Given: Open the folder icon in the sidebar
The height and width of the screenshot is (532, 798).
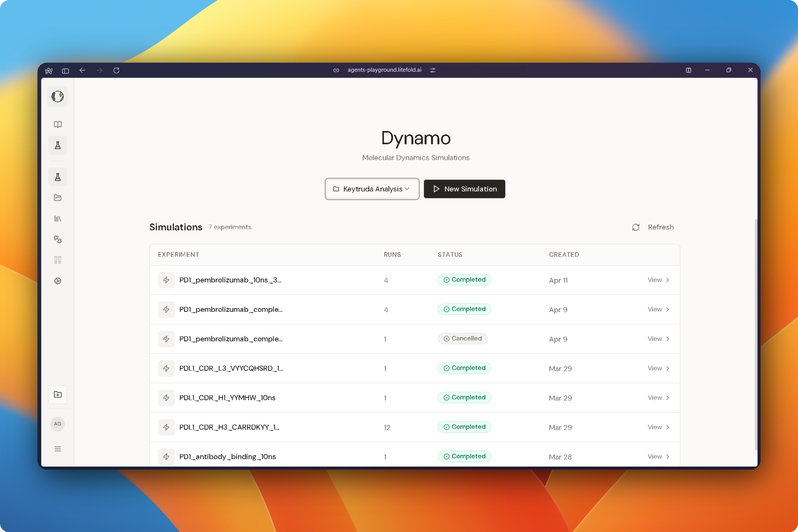Looking at the screenshot, I should (58, 198).
